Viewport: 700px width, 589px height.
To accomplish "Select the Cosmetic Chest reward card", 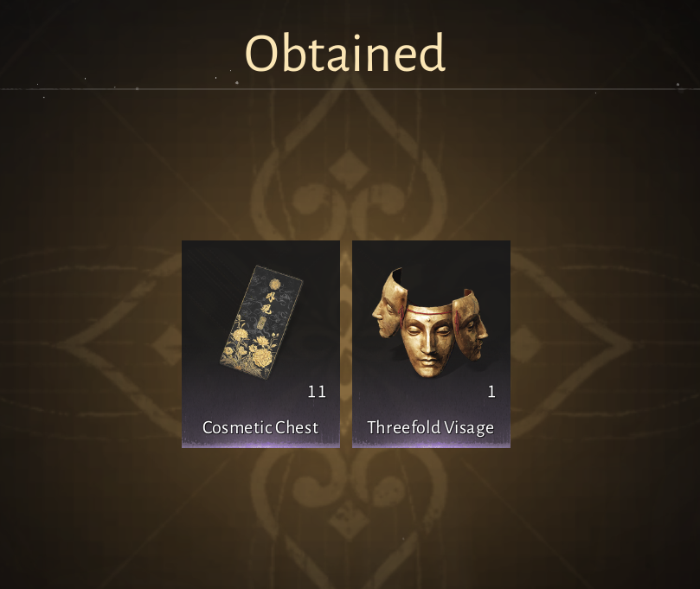I will point(260,344).
